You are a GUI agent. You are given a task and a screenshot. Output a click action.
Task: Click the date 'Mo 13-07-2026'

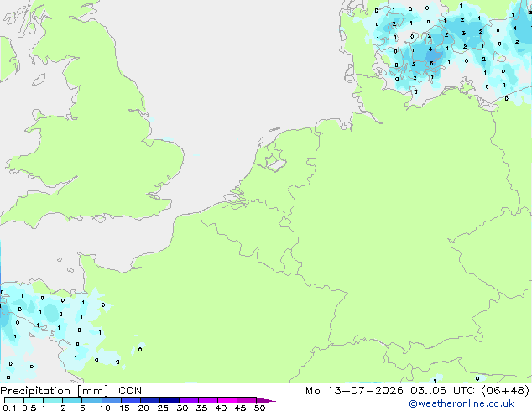click(354, 391)
